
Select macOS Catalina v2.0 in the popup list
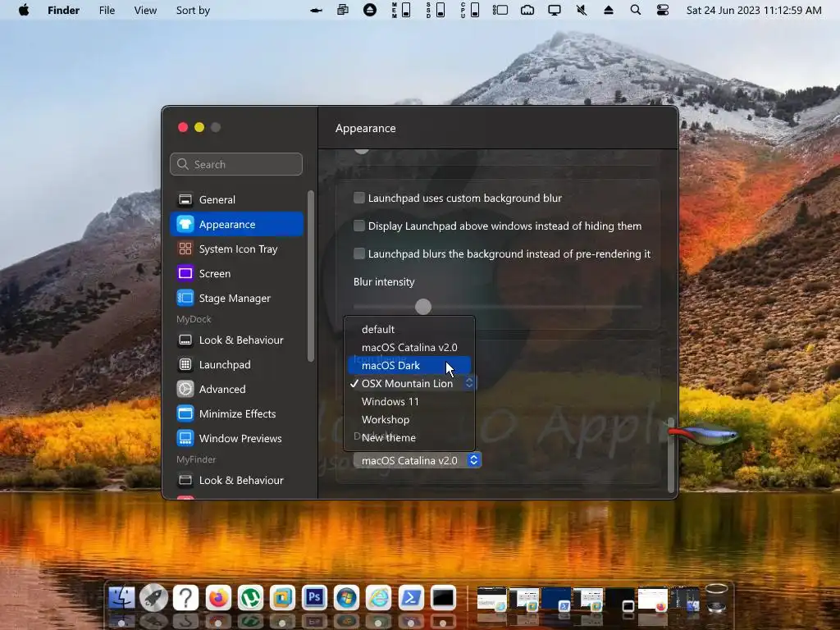[x=409, y=347]
